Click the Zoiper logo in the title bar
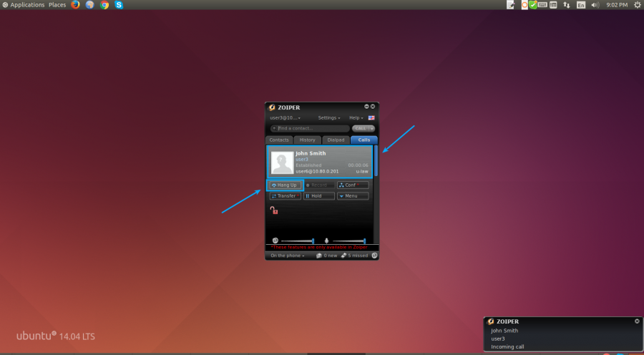The height and width of the screenshot is (355, 644). [271, 107]
